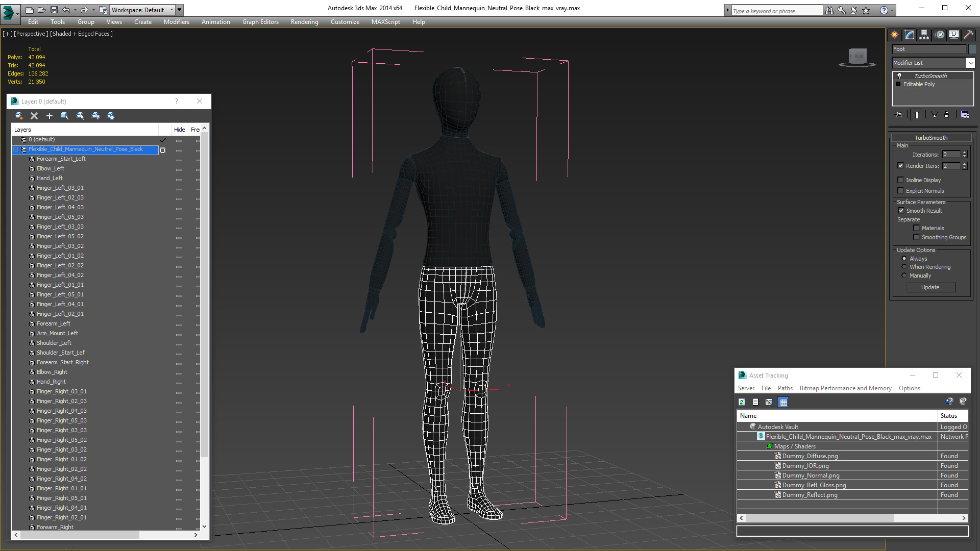
Task: Select the Always update option
Action: point(904,259)
